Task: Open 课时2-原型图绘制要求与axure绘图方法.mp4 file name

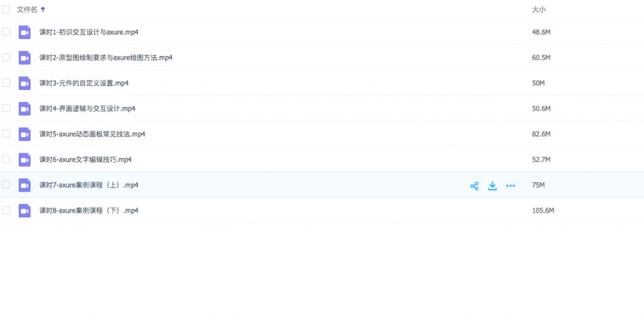Action: point(106,58)
